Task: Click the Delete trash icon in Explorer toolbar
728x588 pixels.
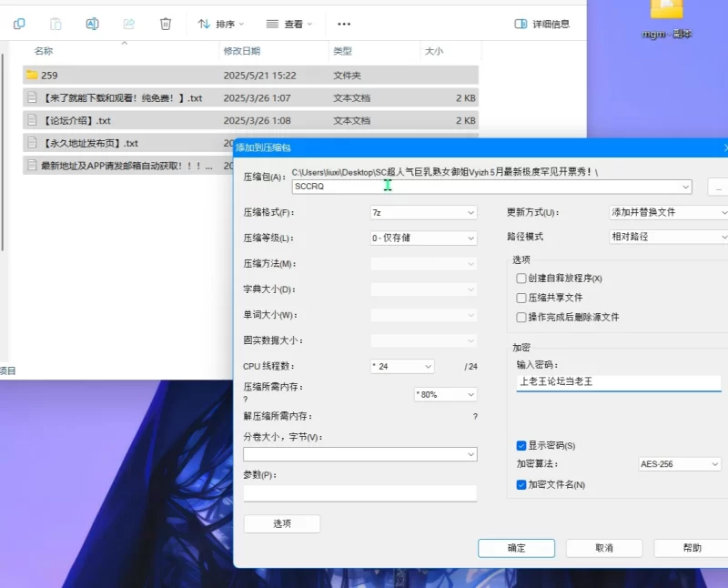Action: (166, 24)
